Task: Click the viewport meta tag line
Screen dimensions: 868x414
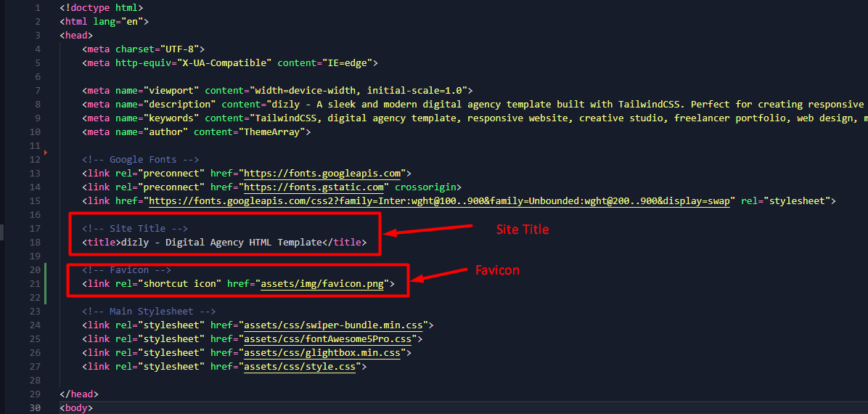Action: pyautogui.click(x=277, y=90)
